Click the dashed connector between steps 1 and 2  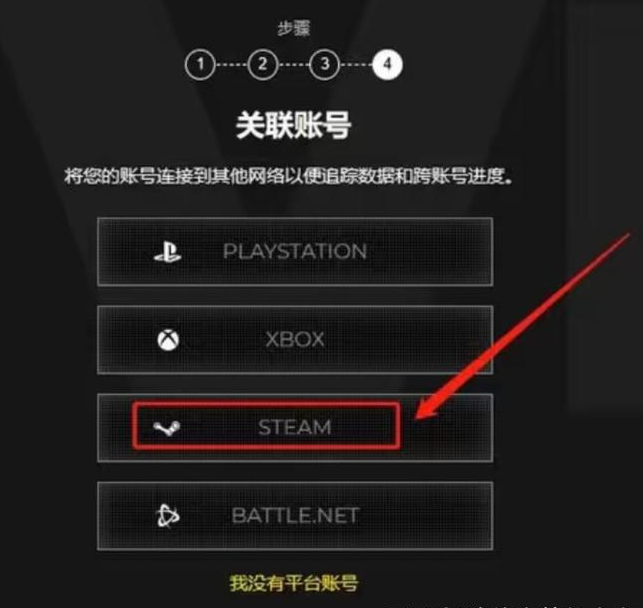pos(231,64)
